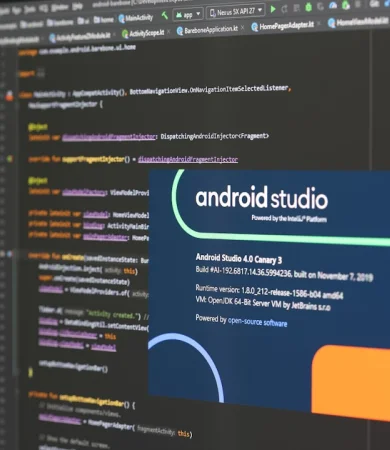
Task: Click 'this' in the HomePagerAdapter constructor call
Action: tap(183, 433)
